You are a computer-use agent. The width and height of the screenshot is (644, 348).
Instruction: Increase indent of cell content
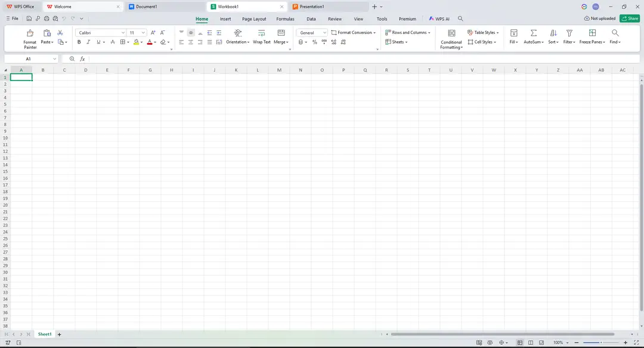(219, 32)
